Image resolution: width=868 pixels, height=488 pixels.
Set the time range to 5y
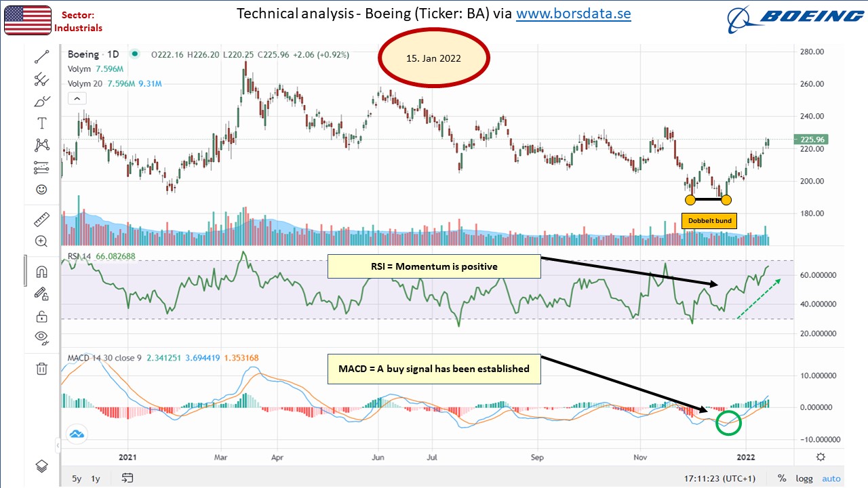pos(77,479)
